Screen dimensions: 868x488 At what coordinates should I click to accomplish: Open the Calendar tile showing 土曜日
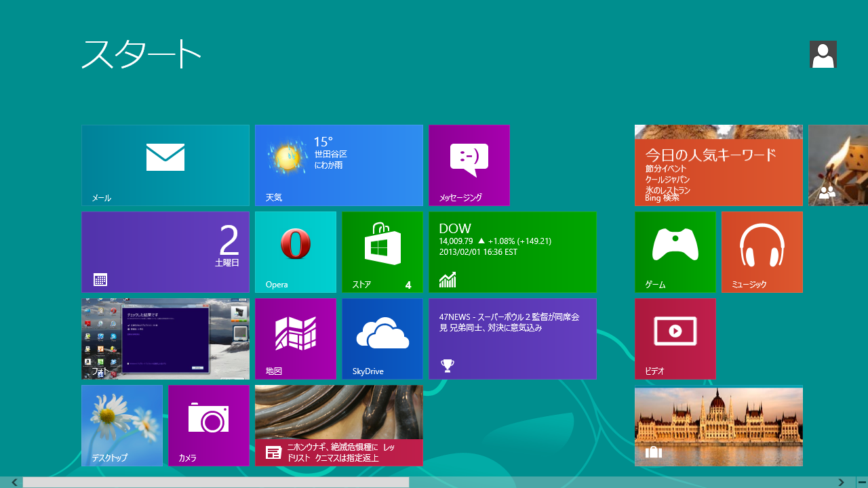pyautogui.click(x=165, y=252)
